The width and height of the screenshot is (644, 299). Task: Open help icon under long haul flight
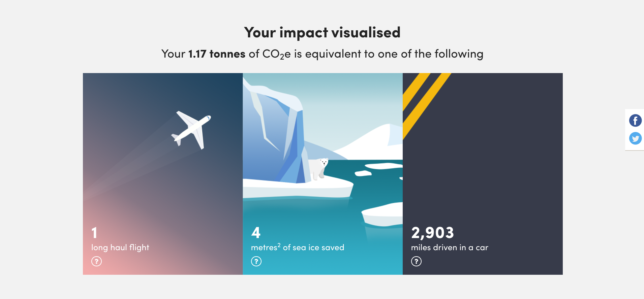pos(96,261)
